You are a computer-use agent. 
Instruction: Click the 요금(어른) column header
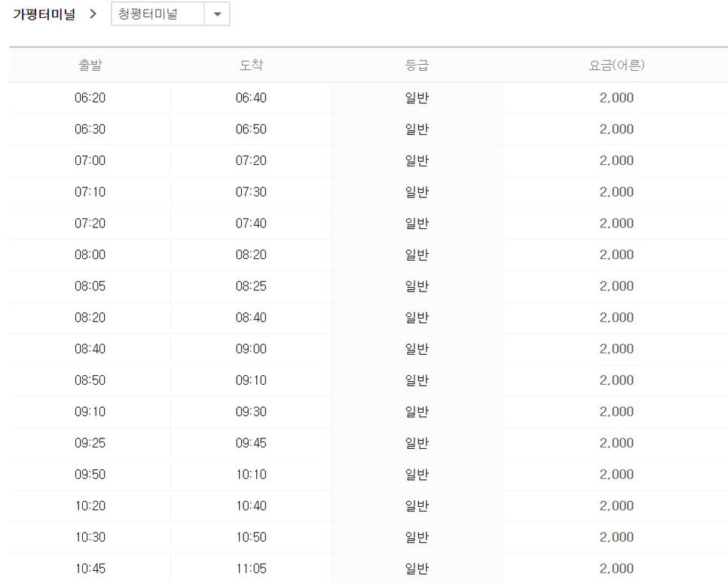click(x=616, y=65)
